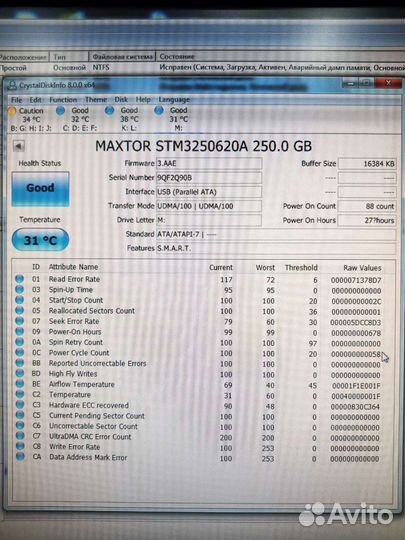The height and width of the screenshot is (540, 405).
Task: Click raw value 0000071378D7
Action: [356, 280]
